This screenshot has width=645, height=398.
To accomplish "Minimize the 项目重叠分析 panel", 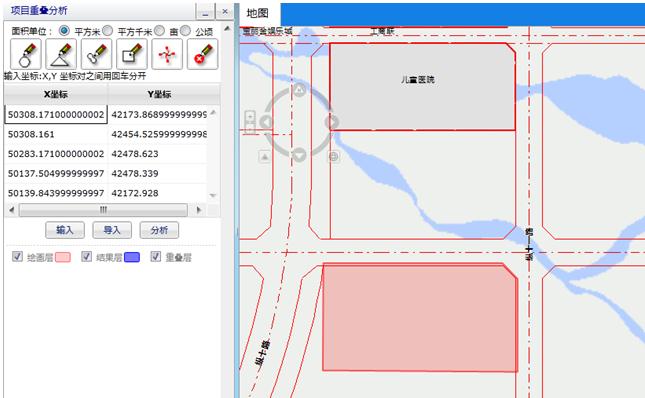I will [205, 12].
